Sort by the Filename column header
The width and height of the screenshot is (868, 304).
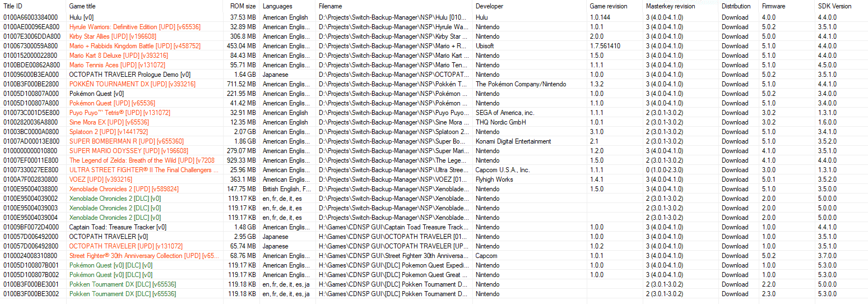394,6
